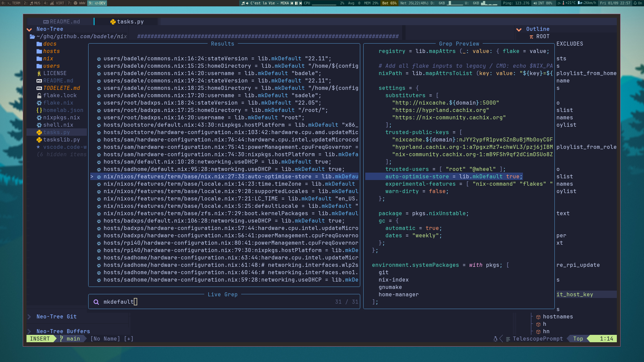Viewport: 644px width, 362px height.
Task: Click the hostnames symbol cube icon
Action: pyautogui.click(x=538, y=317)
